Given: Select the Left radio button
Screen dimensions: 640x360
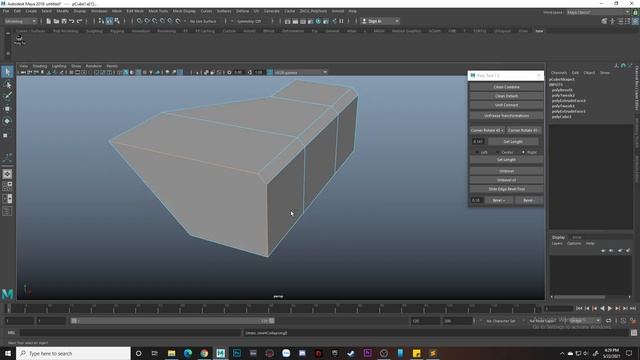Looking at the screenshot, I should pos(477,152).
